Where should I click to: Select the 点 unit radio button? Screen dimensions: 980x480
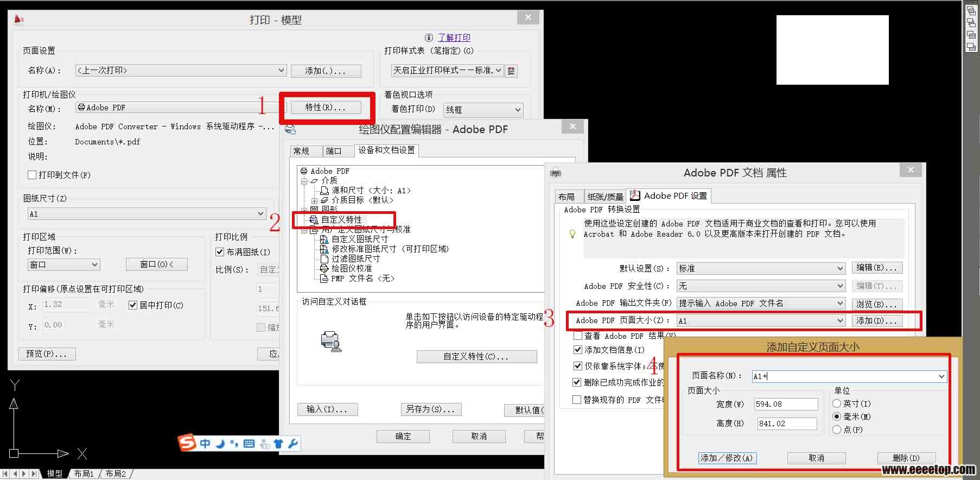[x=837, y=430]
